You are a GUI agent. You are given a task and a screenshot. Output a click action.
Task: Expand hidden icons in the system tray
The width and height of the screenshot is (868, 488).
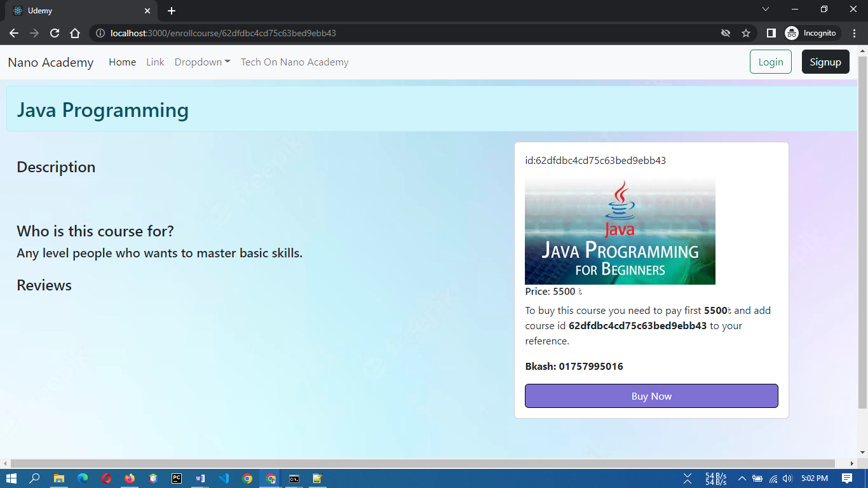741,478
